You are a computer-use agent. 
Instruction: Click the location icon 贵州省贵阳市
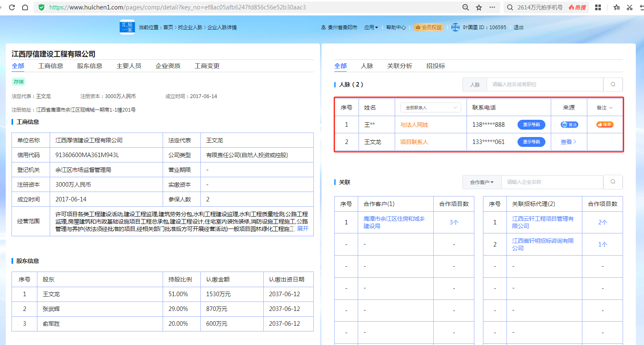pyautogui.click(x=324, y=27)
